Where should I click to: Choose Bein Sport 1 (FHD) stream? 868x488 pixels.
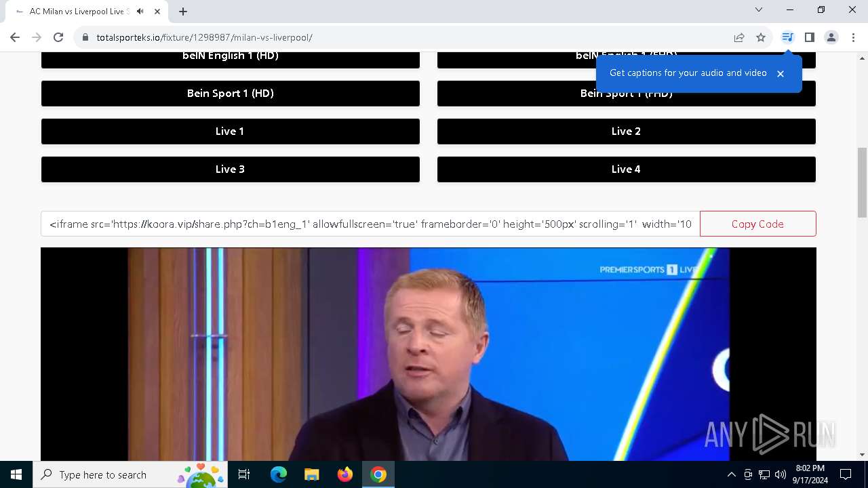627,94
